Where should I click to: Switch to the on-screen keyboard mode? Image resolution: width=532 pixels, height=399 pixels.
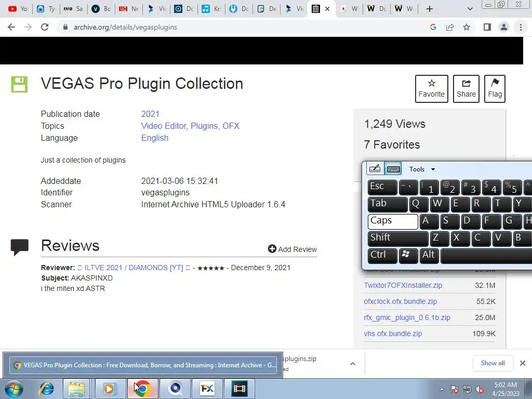pyautogui.click(x=393, y=169)
